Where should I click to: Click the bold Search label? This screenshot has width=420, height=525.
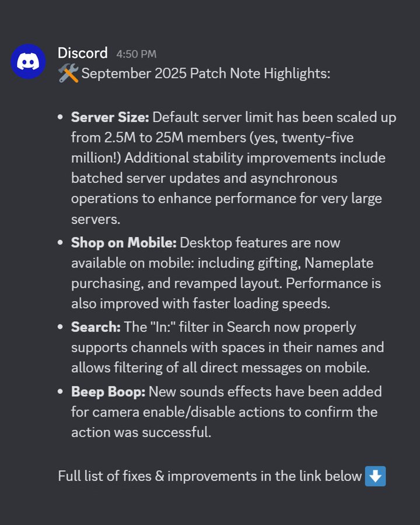(x=95, y=327)
